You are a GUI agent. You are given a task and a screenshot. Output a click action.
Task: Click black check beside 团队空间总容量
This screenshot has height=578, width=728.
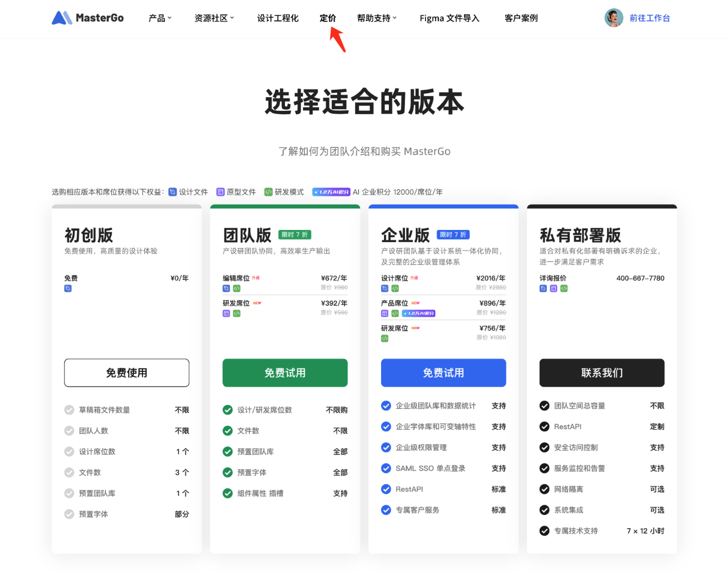544,406
